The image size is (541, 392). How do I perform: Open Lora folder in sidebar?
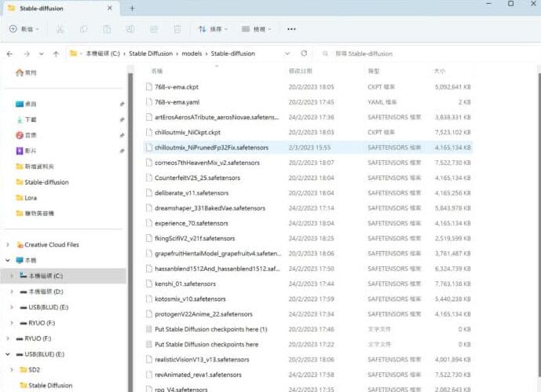pos(26,198)
